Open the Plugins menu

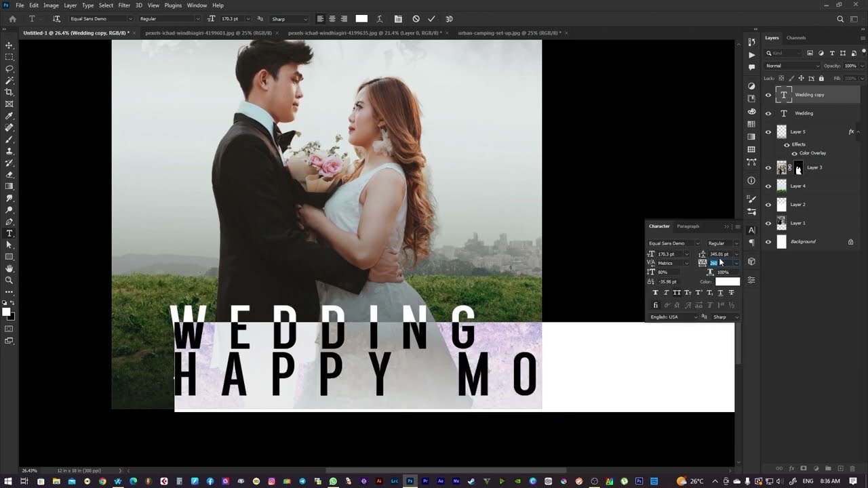pos(173,5)
